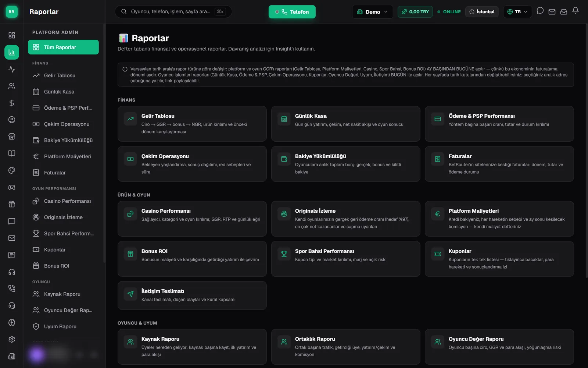Open the storefront icon in left rail
Image resolution: width=588 pixels, height=368 pixels.
tap(12, 137)
